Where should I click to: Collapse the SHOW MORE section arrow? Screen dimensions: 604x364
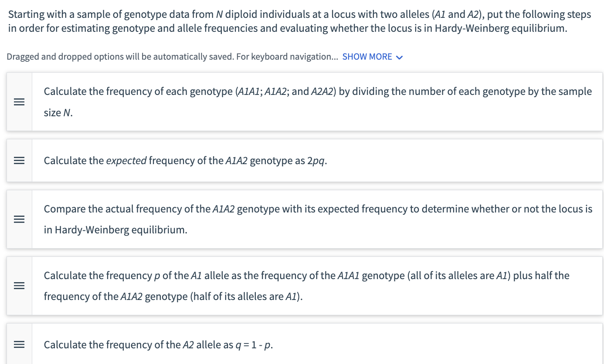399,57
